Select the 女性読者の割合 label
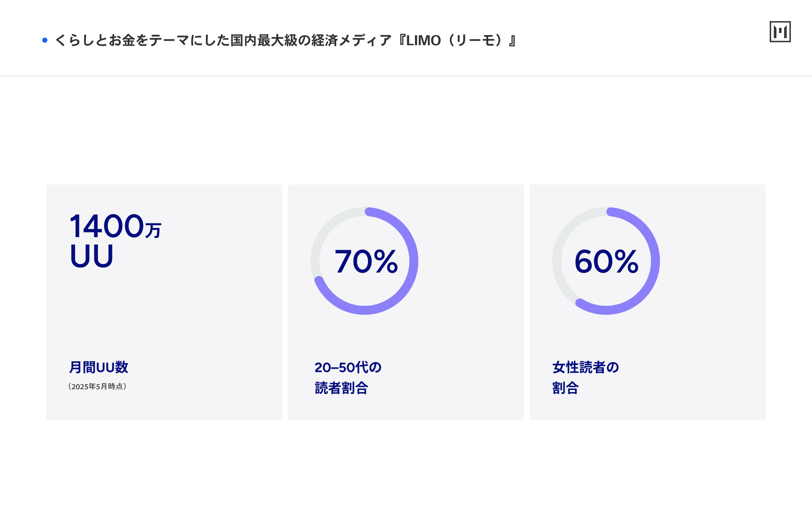The width and height of the screenshot is (812, 524). pyautogui.click(x=586, y=377)
